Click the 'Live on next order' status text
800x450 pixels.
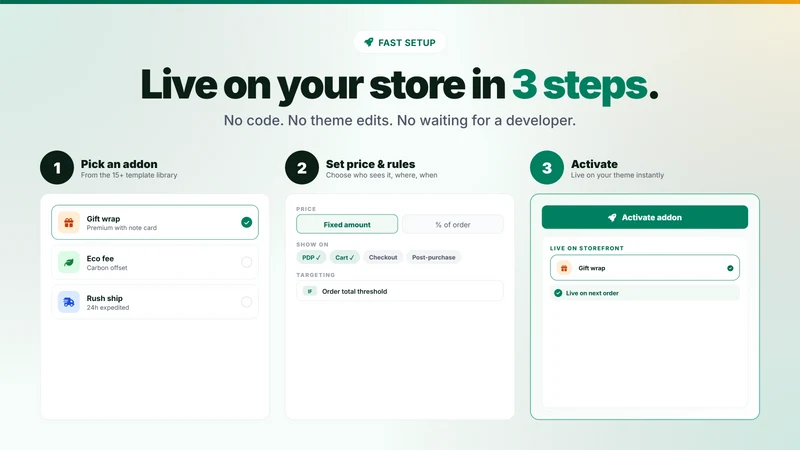point(592,293)
